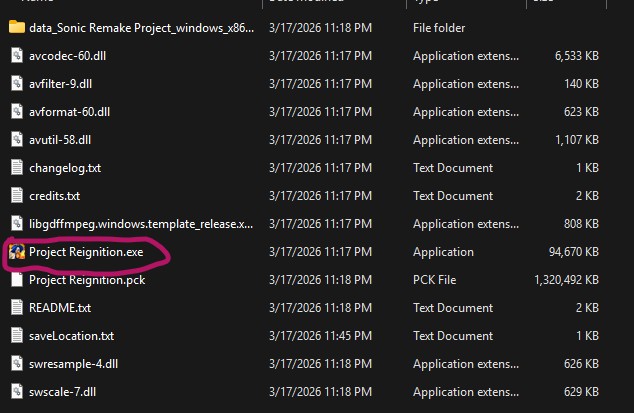Click the folder icon for data_Sonic Remake Project

pos(16,28)
